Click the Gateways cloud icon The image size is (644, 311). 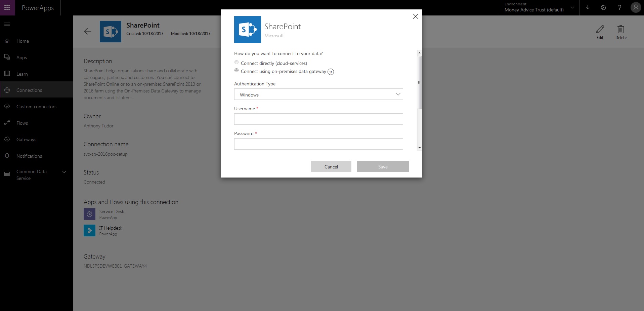click(x=7, y=139)
